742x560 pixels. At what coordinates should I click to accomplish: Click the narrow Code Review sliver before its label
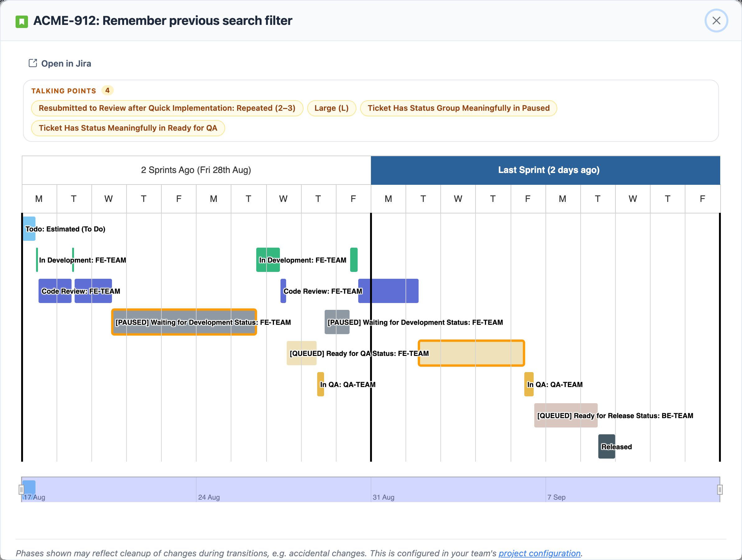coord(283,291)
